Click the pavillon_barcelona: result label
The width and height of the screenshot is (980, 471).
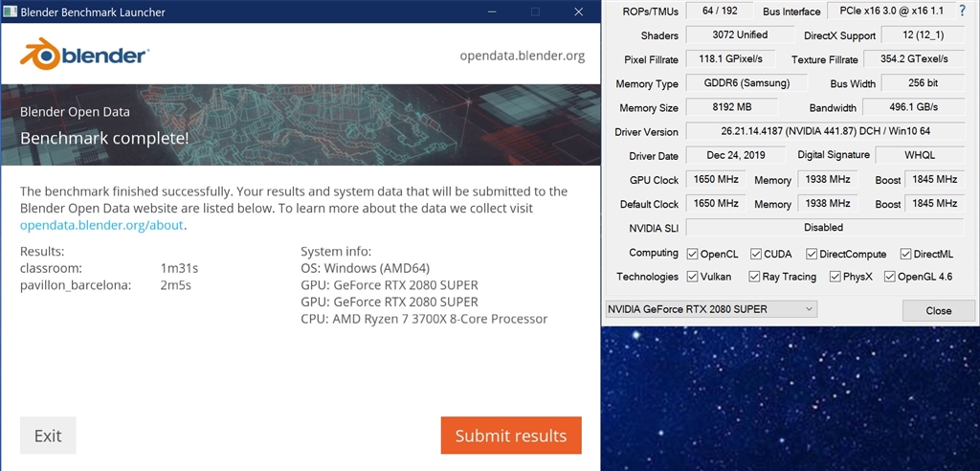76,285
